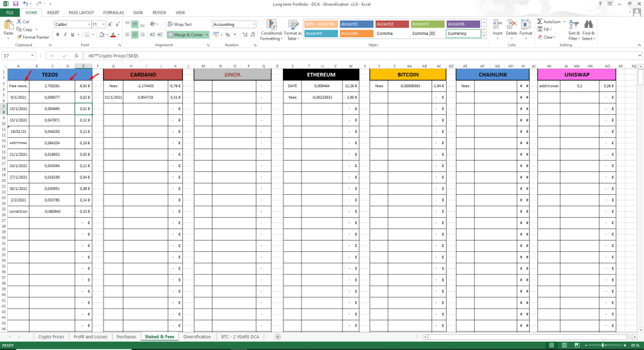Click the formula bar input field
Viewport: 644px width, 350px height.
(x=362, y=56)
